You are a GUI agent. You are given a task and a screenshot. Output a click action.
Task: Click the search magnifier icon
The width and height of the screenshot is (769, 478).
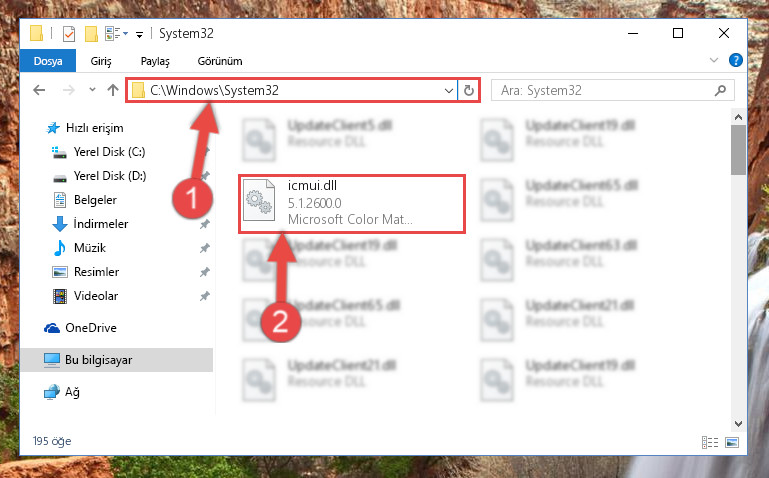720,90
